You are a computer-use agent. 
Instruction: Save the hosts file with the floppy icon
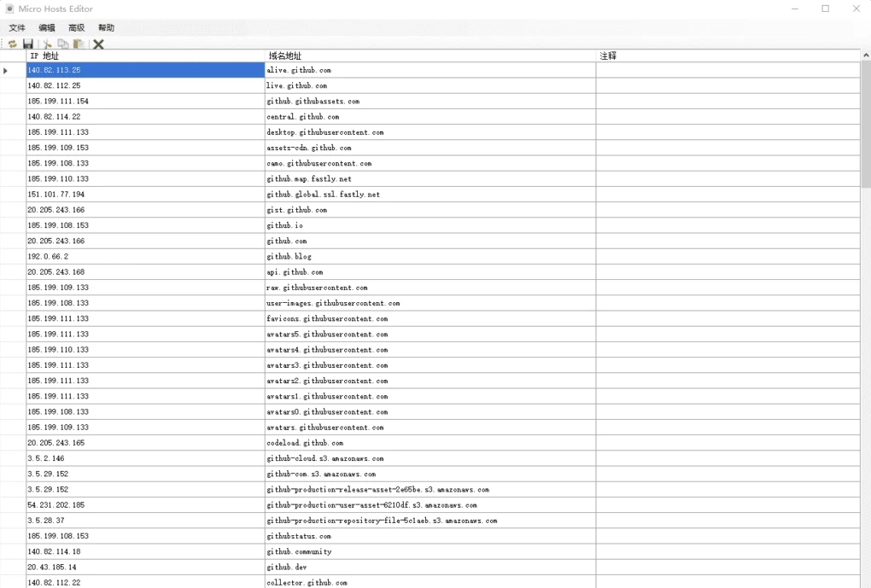point(28,44)
